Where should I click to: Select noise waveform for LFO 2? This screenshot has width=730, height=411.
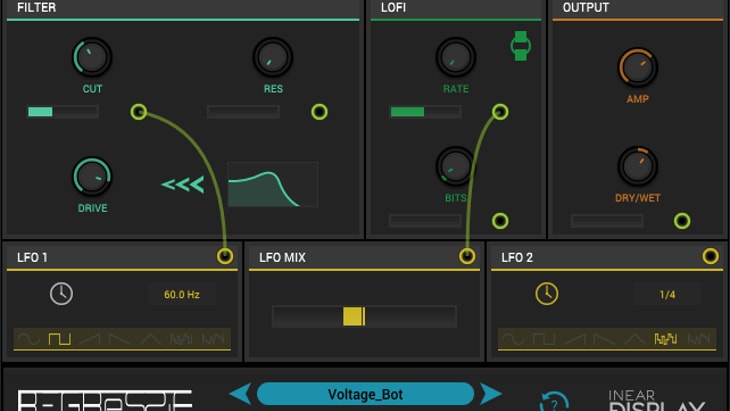[698, 339]
